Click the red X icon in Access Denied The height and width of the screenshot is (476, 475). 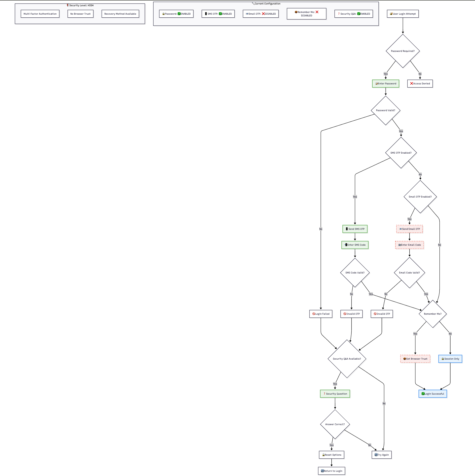click(x=412, y=83)
